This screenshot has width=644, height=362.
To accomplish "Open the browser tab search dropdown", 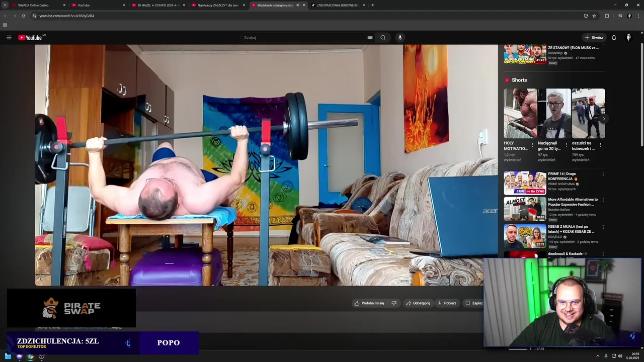I will tap(5, 5).
